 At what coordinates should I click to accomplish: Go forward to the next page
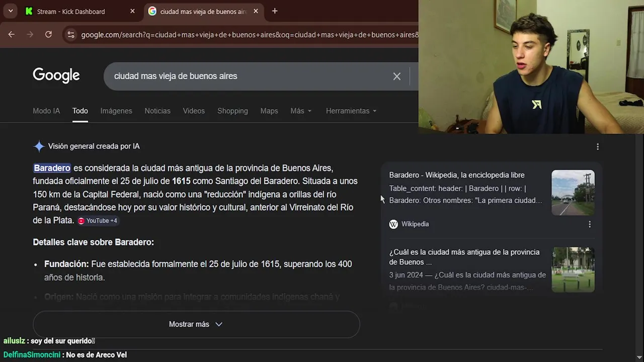click(x=30, y=35)
